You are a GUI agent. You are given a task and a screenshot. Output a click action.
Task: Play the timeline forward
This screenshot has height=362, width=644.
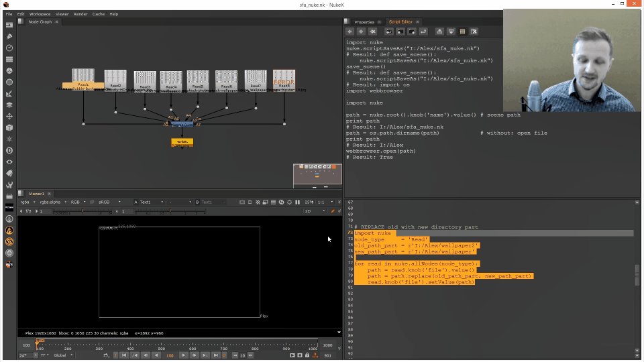(x=183, y=355)
